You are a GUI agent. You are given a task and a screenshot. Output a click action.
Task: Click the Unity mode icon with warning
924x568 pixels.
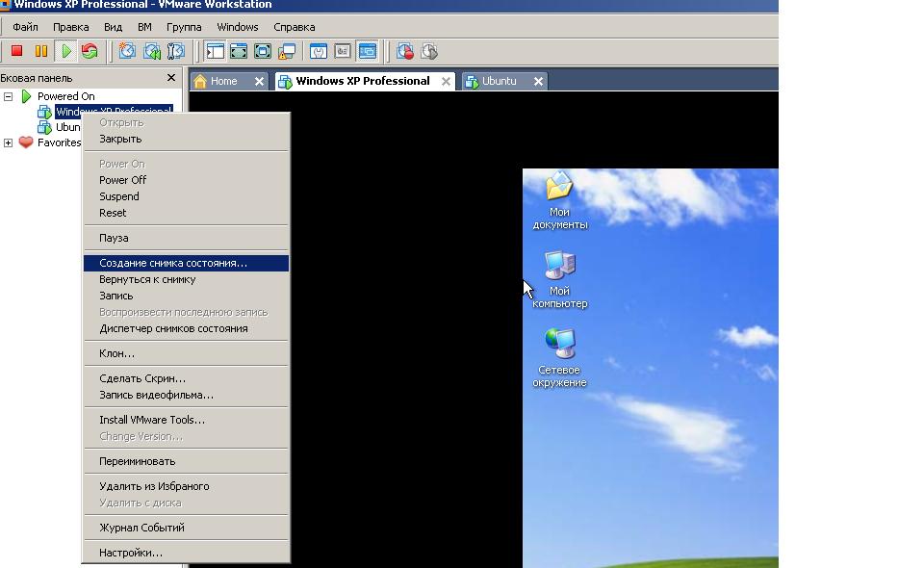(x=287, y=51)
